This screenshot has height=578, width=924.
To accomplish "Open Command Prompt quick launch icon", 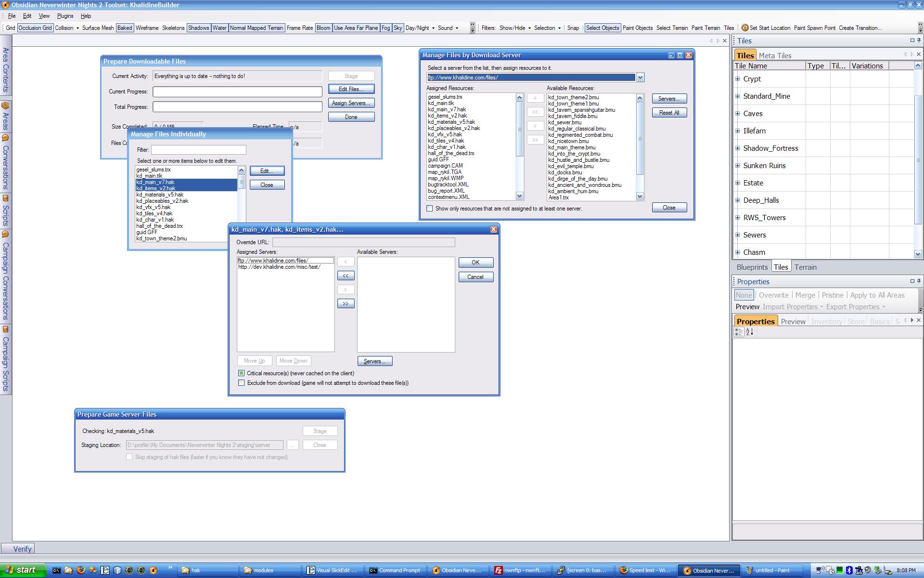I will click(x=56, y=570).
